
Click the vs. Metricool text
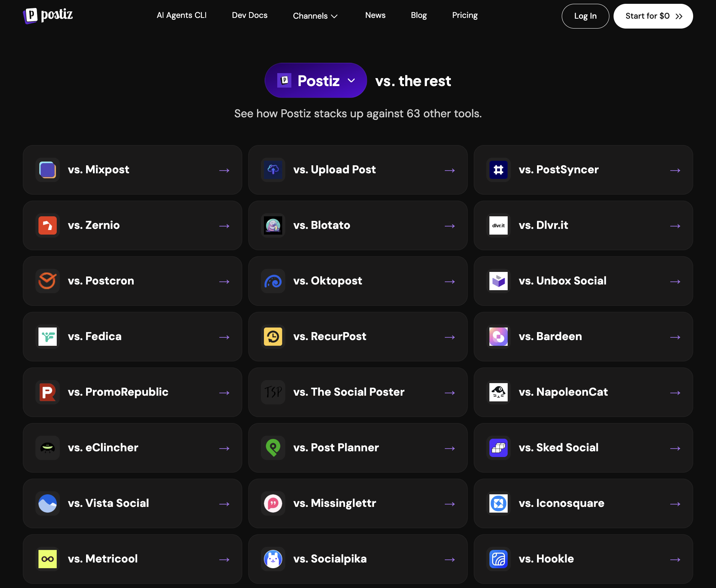pos(103,559)
